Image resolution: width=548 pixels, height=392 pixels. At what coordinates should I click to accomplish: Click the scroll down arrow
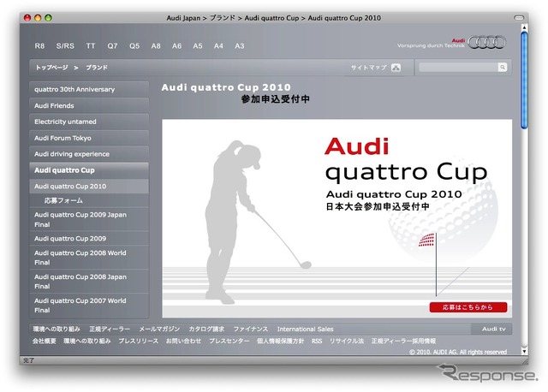[x=524, y=351]
